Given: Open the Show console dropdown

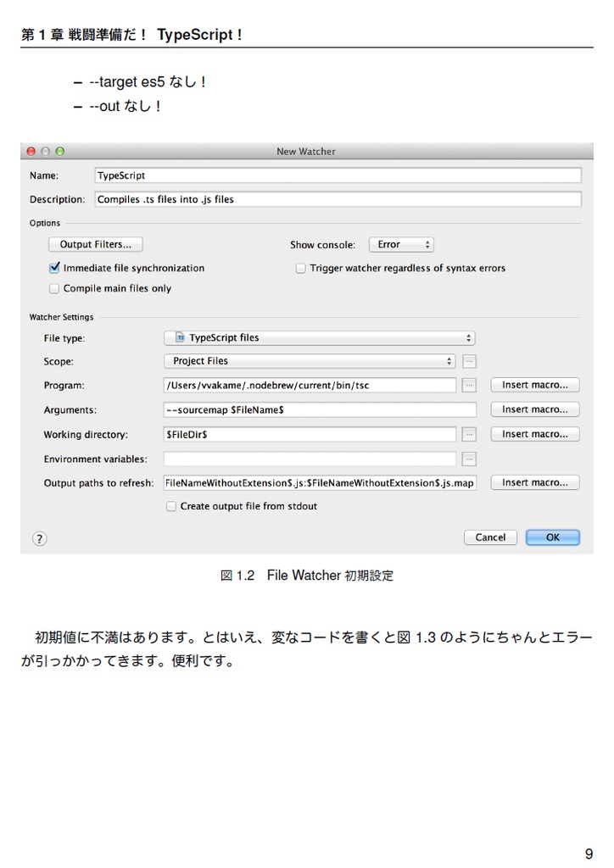Looking at the screenshot, I should point(401,245).
